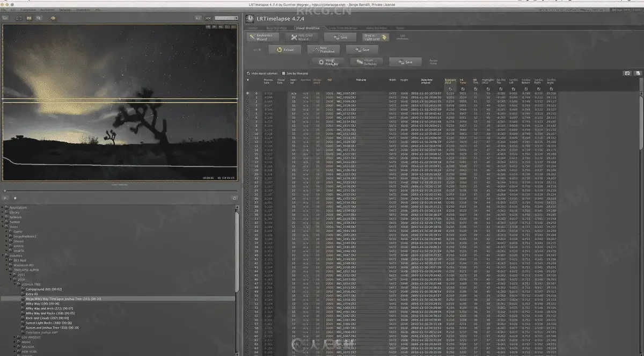Click the ALL button above preview
This screenshot has width=644, height=356.
pos(198,18)
